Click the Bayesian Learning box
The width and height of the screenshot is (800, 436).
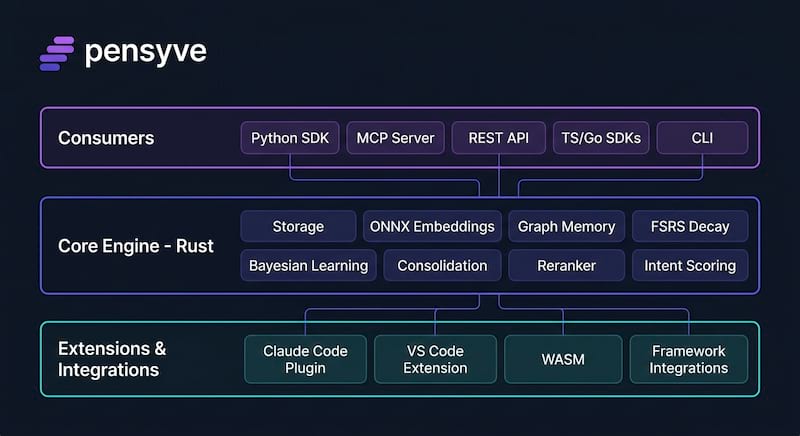click(308, 266)
